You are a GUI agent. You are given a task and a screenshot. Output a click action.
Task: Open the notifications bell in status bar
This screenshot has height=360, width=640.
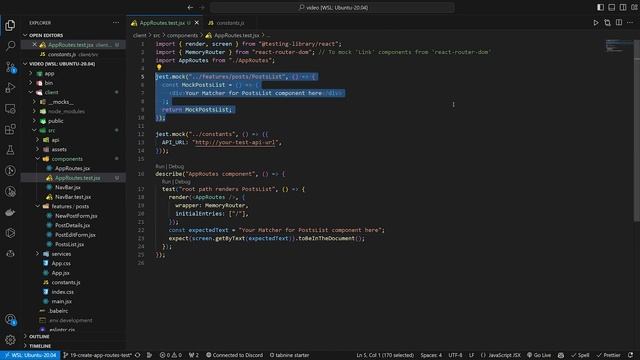click(x=631, y=355)
